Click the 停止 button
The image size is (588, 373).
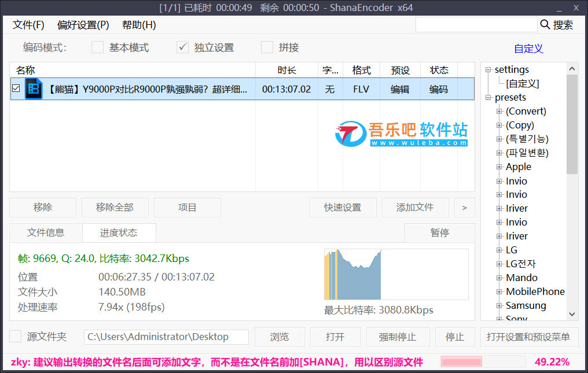click(x=455, y=337)
